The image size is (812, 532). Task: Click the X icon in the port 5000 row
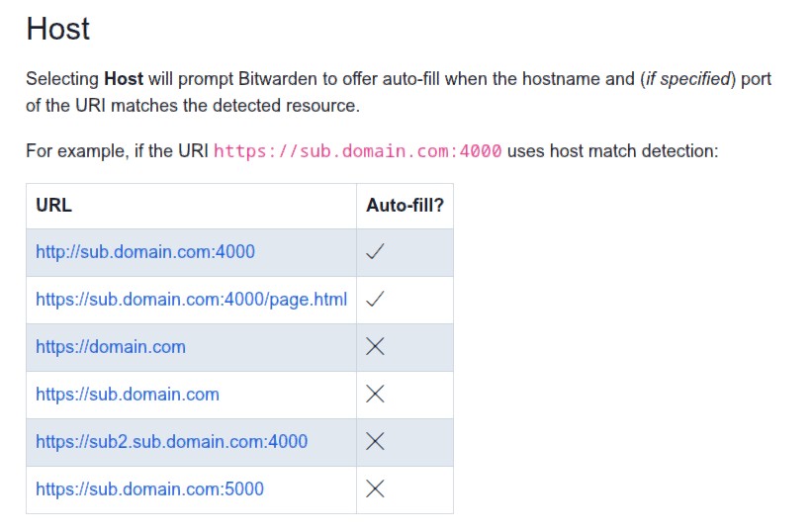pyautogui.click(x=375, y=488)
